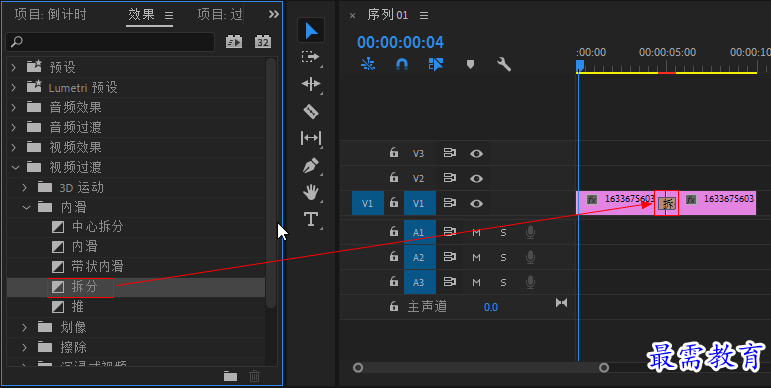Expand the 划像 folder
771x388 pixels.
[x=25, y=327]
